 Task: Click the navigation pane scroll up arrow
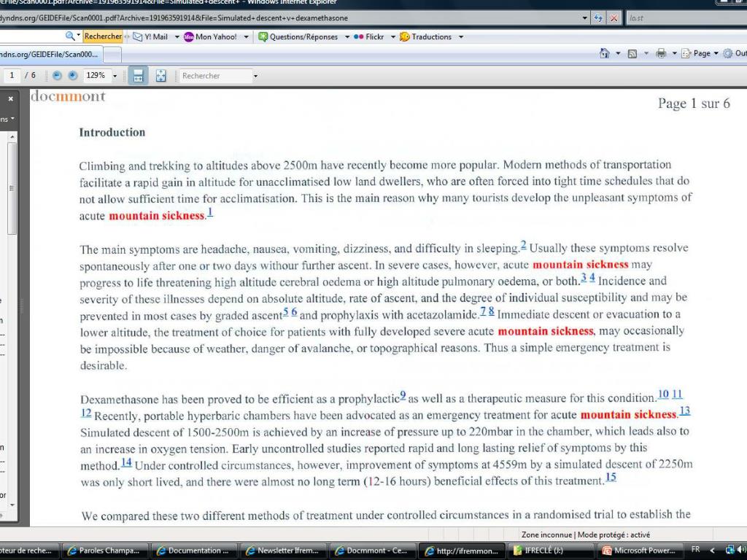click(12, 136)
